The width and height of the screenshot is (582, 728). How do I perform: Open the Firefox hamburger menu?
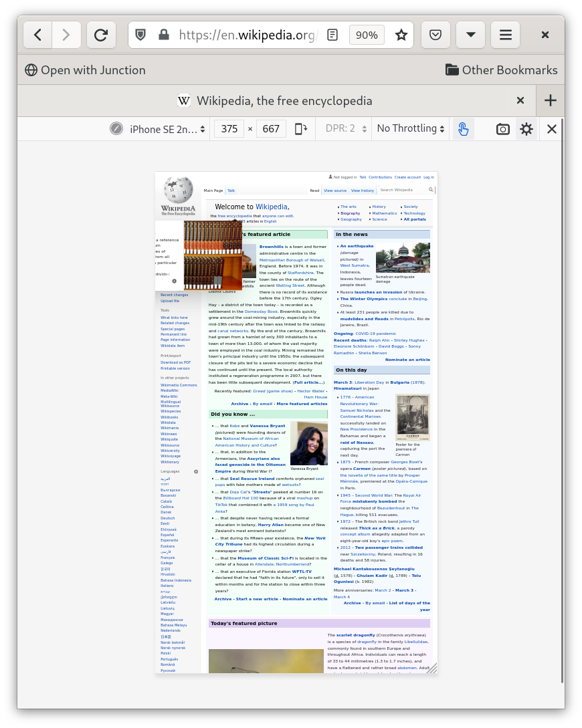505,35
